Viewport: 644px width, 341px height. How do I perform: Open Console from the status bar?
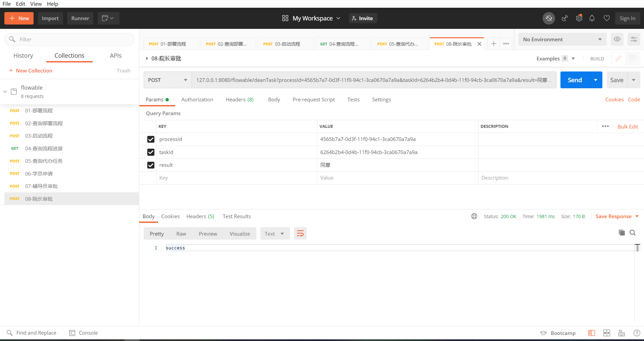pos(84,333)
